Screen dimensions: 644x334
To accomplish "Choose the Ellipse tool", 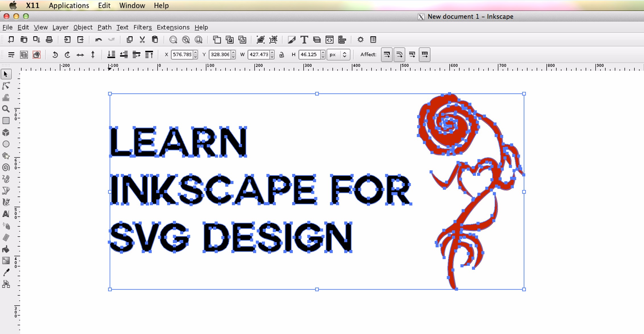I will [x=6, y=144].
